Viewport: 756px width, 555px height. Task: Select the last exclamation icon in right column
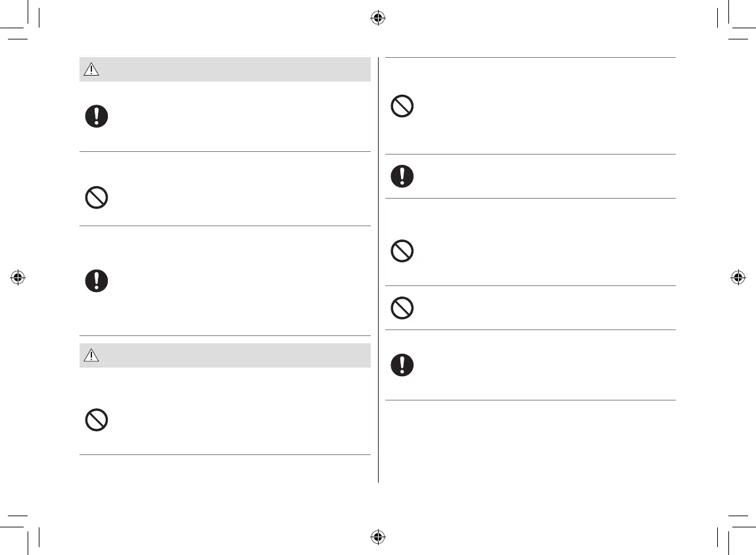click(x=402, y=365)
